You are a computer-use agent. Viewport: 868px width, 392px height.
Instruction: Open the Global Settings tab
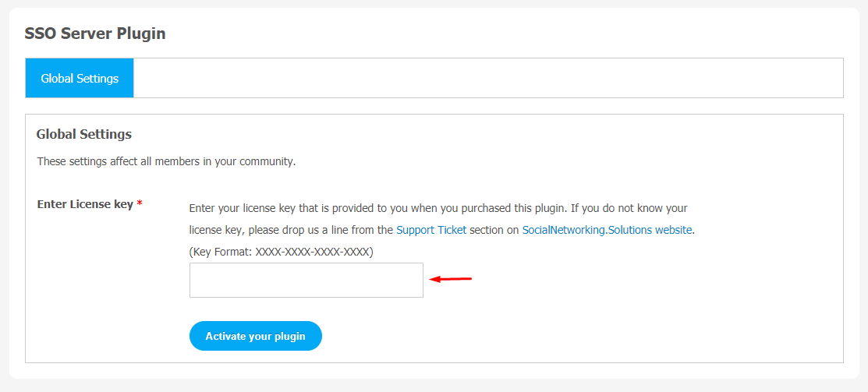pos(80,78)
